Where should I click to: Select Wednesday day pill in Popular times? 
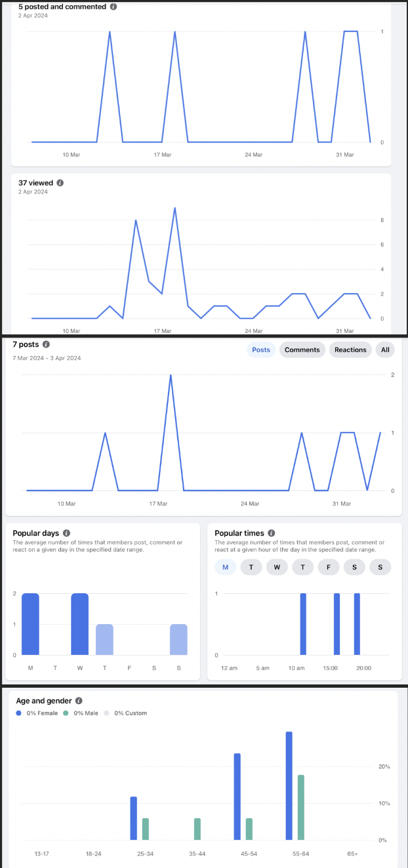click(277, 567)
